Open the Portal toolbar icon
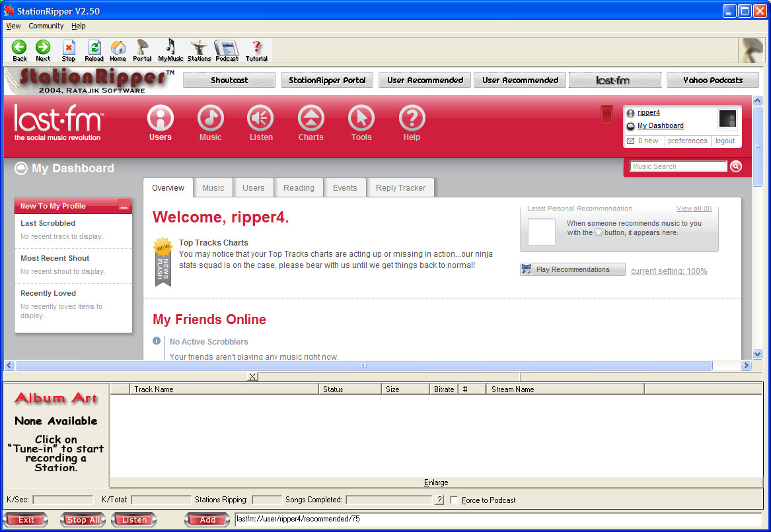 pyautogui.click(x=142, y=51)
